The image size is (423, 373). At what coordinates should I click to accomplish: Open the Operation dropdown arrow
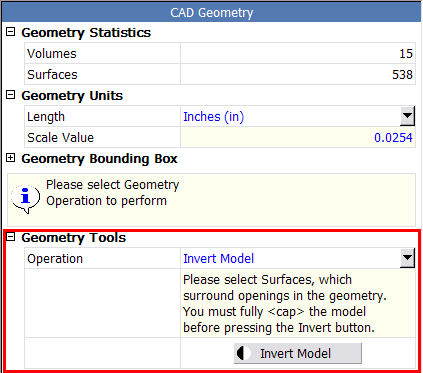[407, 258]
